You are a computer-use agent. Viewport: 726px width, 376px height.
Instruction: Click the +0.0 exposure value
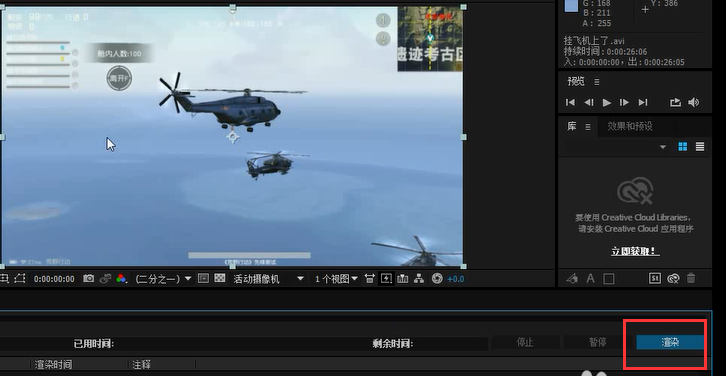click(456, 279)
